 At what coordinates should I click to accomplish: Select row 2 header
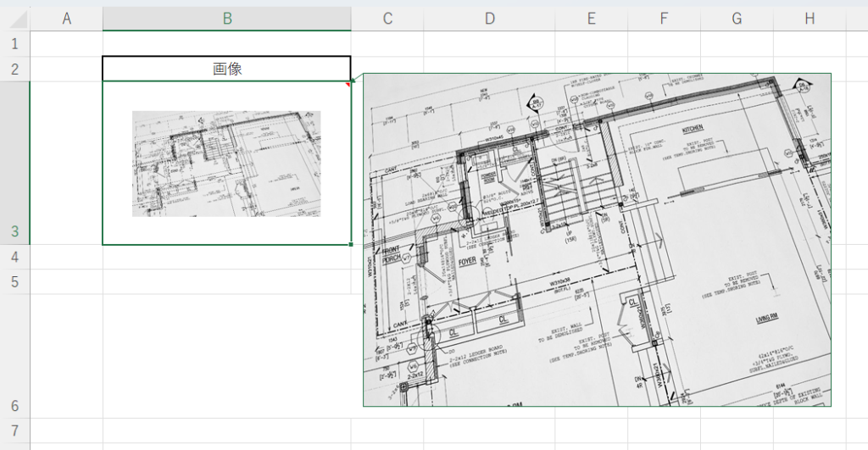tap(14, 69)
